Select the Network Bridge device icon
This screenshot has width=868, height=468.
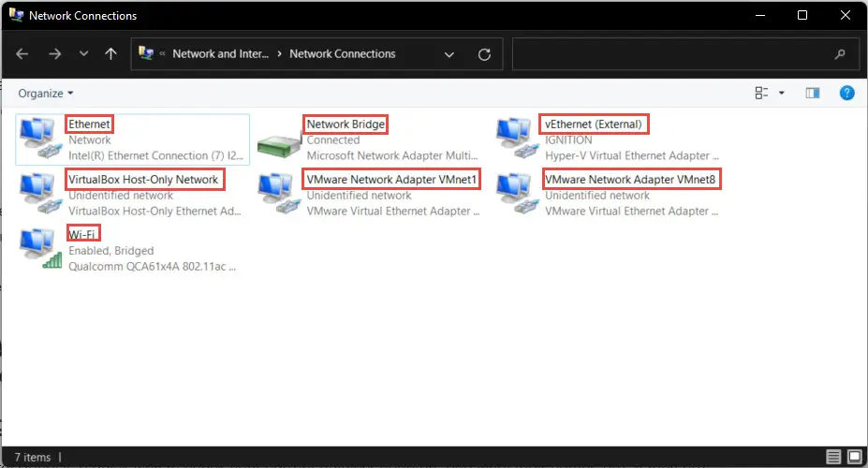click(x=280, y=145)
